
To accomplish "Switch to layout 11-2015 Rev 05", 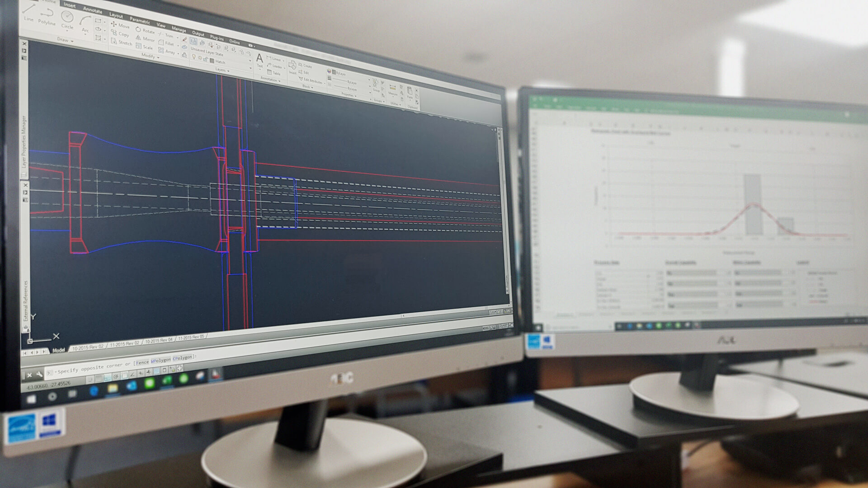I will pos(191,338).
